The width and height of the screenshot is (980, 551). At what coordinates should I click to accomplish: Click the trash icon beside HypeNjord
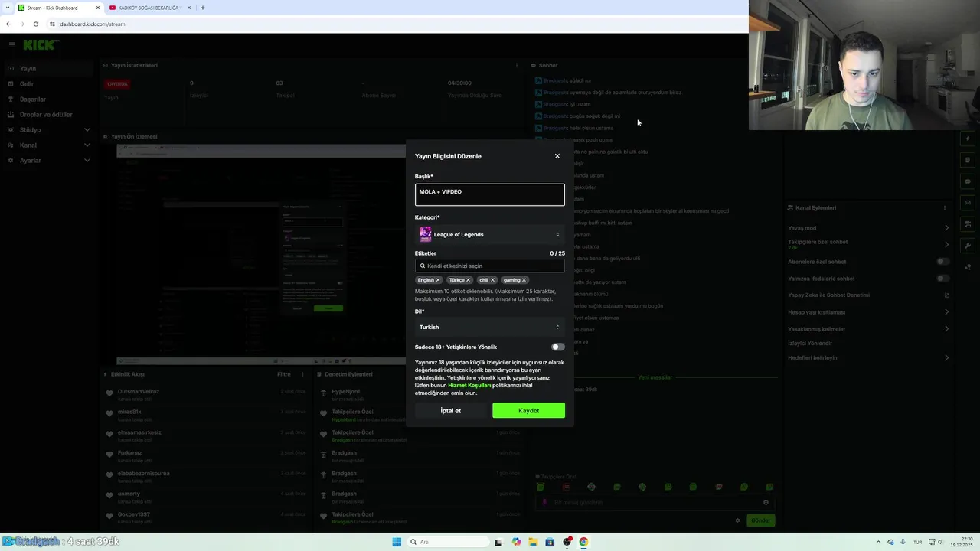(x=323, y=393)
